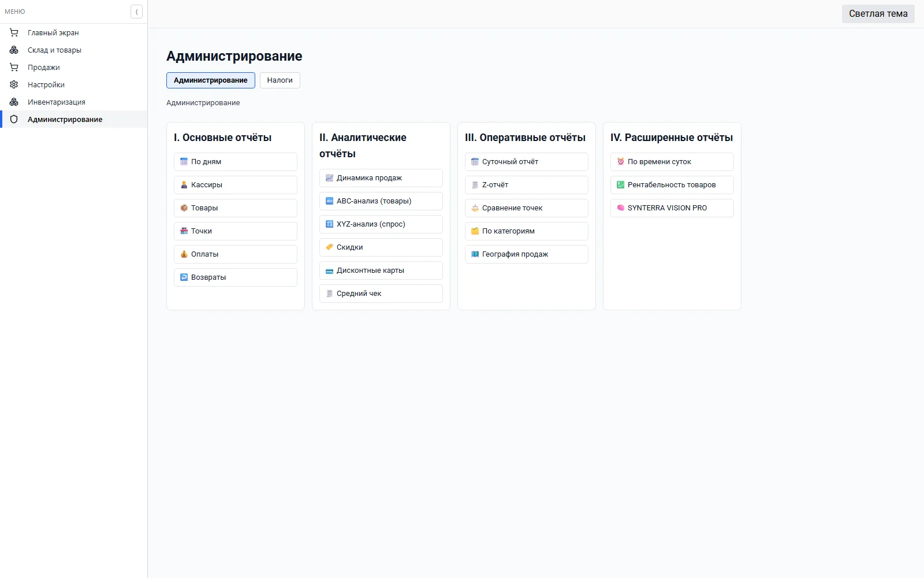Image resolution: width=924 pixels, height=578 pixels.
Task: Open the Скидки report
Action: click(381, 247)
